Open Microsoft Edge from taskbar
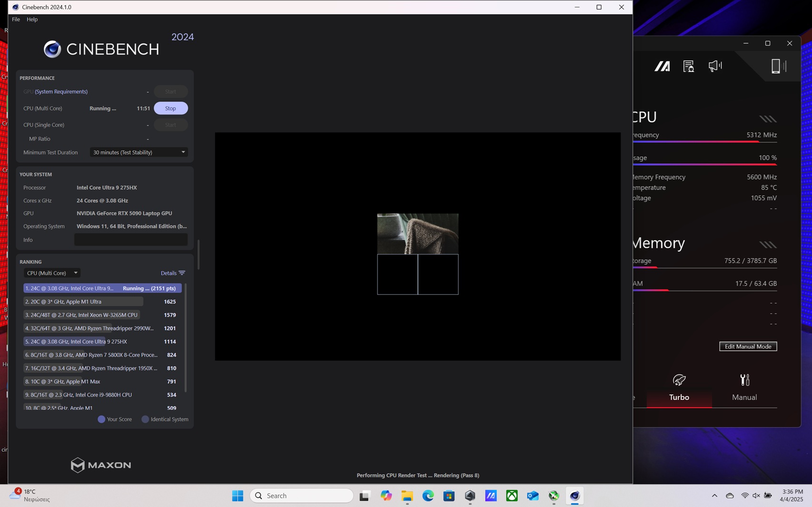This screenshot has height=507, width=812. click(x=428, y=496)
